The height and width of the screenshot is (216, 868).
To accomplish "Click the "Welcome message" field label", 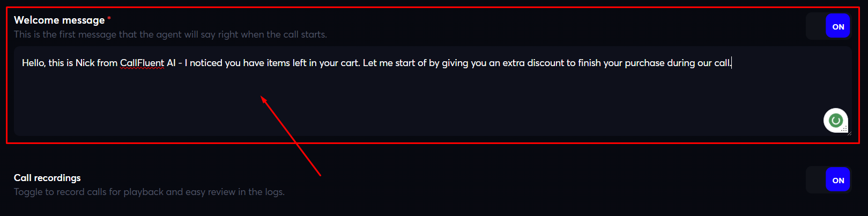I will [59, 20].
